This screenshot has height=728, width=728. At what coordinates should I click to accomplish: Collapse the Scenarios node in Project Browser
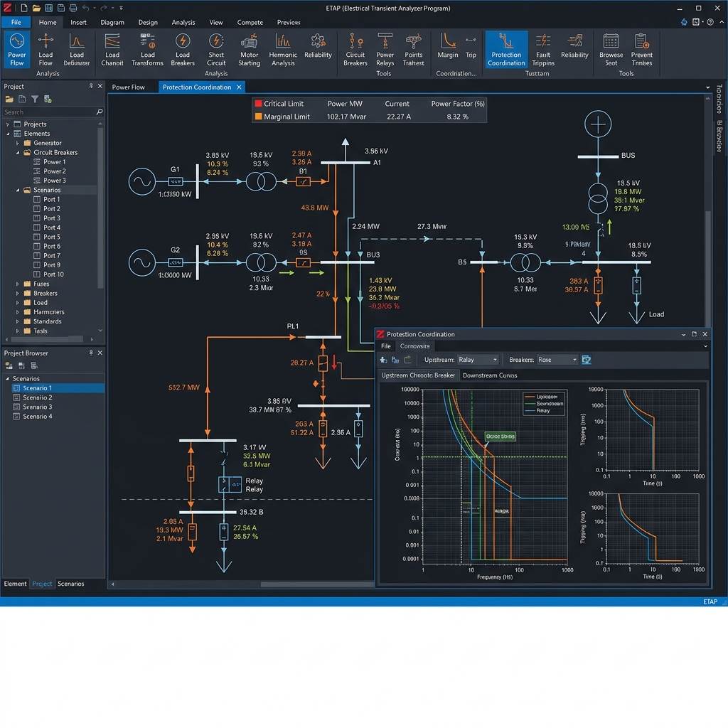pyautogui.click(x=7, y=379)
